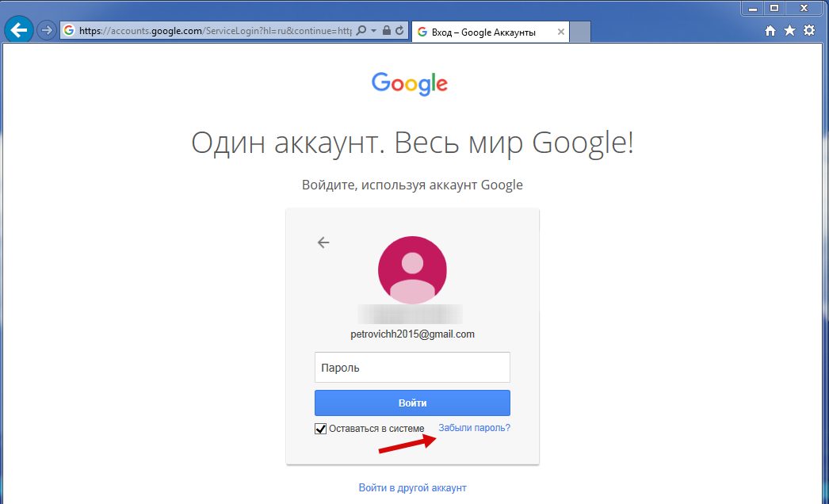Open the 'Забыли пароль?' link
Image resolution: width=829 pixels, height=504 pixels.
tap(474, 428)
